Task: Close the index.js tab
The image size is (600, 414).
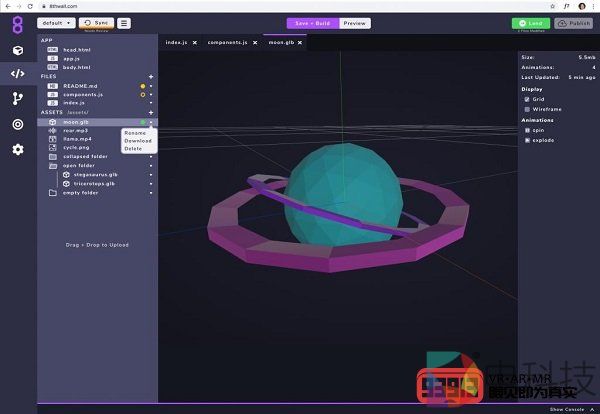Action: coord(194,43)
